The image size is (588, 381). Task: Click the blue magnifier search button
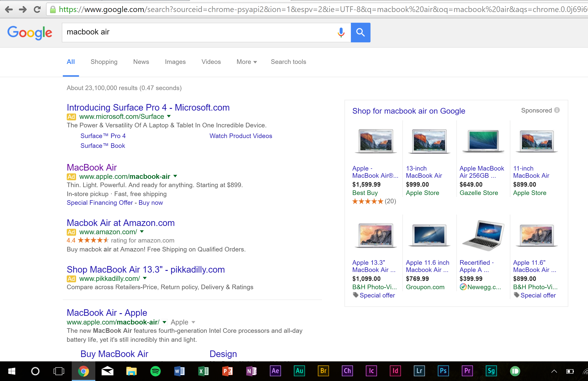(x=361, y=32)
